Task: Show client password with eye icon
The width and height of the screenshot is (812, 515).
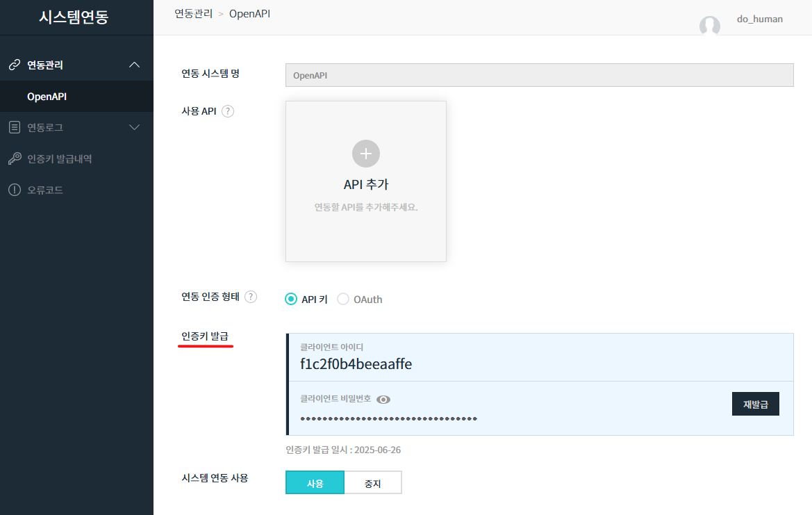Action: pyautogui.click(x=383, y=399)
